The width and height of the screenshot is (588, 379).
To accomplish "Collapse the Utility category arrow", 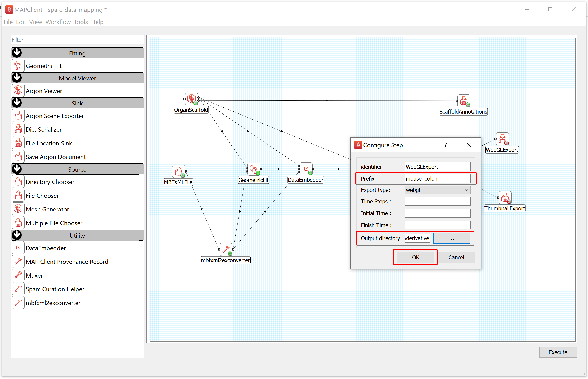I will (17, 235).
